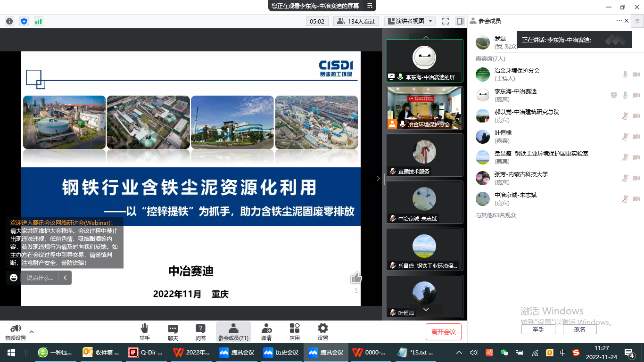Image resolution: width=644 pixels, height=362 pixels.
Task: Click the 离开会议 leave meeting button
Action: [443, 332]
